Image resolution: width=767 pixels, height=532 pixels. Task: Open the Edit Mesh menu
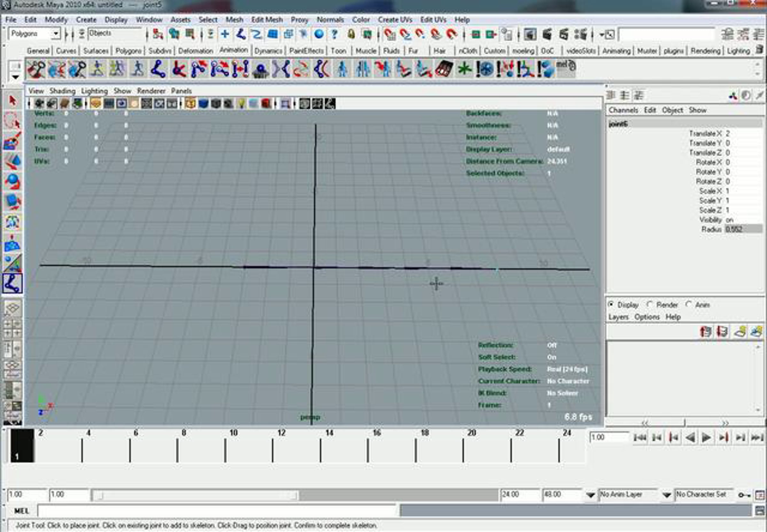click(x=267, y=20)
